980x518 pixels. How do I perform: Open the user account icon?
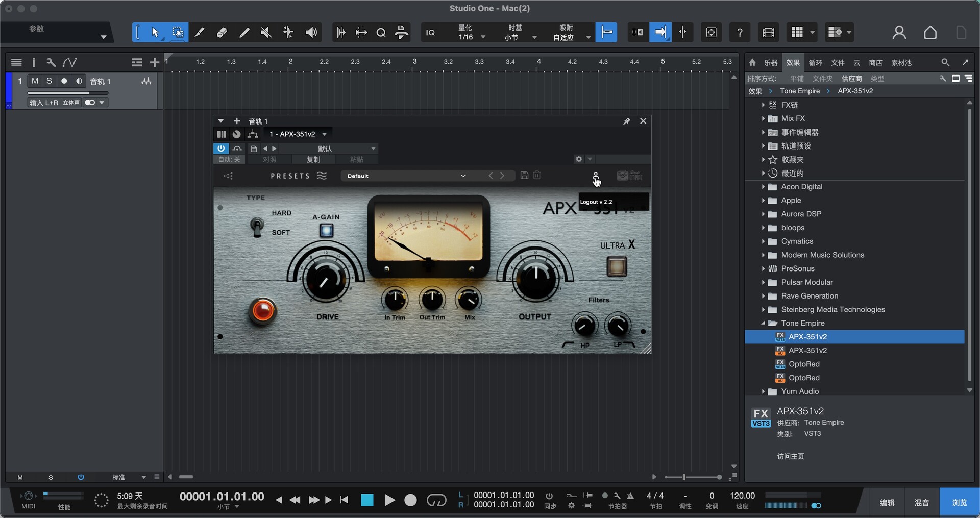coord(899,33)
